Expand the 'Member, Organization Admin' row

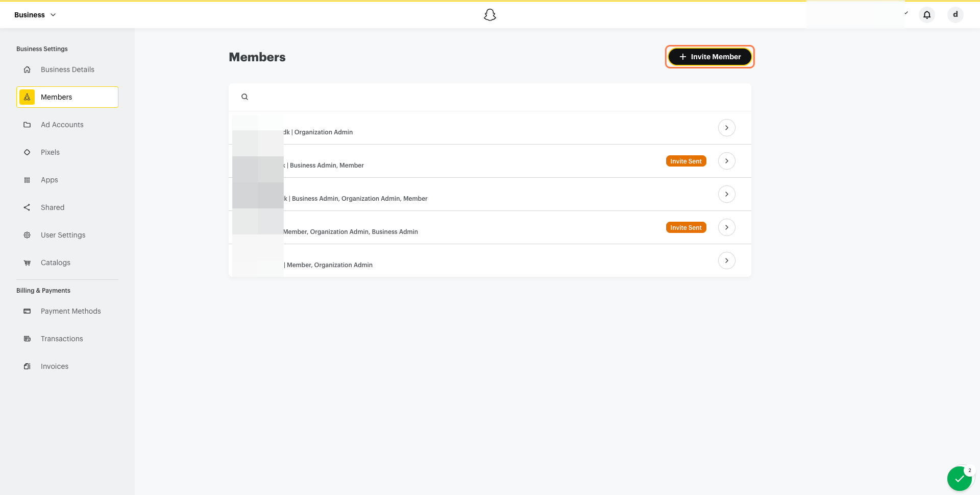(x=727, y=261)
